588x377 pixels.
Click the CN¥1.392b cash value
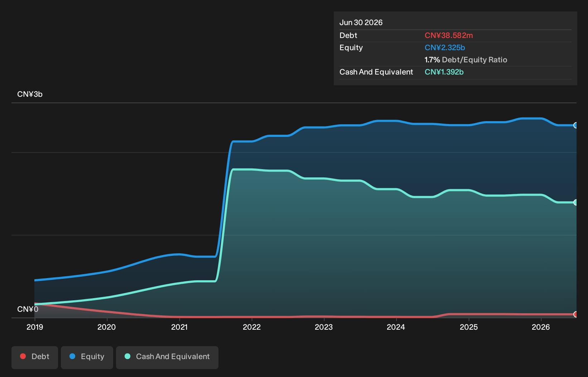pyautogui.click(x=444, y=72)
